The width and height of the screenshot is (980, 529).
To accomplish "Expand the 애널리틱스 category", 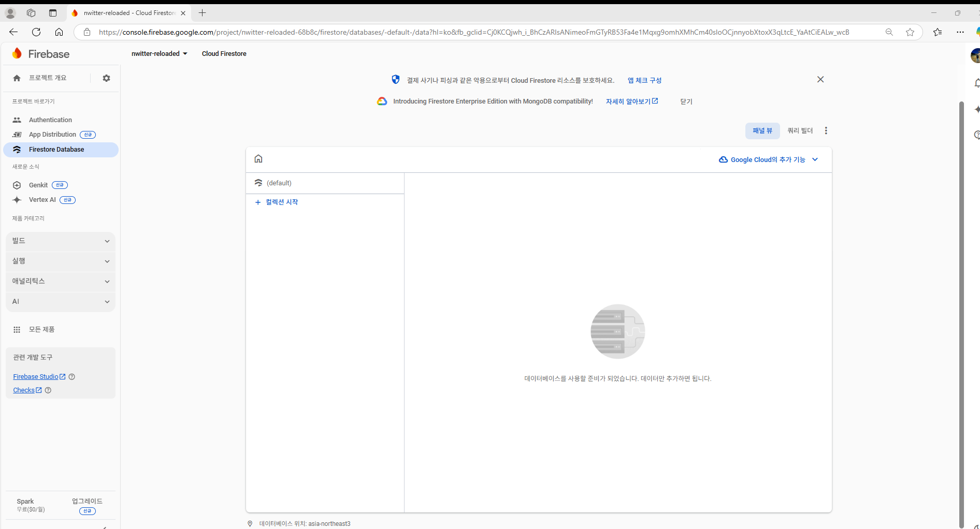I will [61, 282].
